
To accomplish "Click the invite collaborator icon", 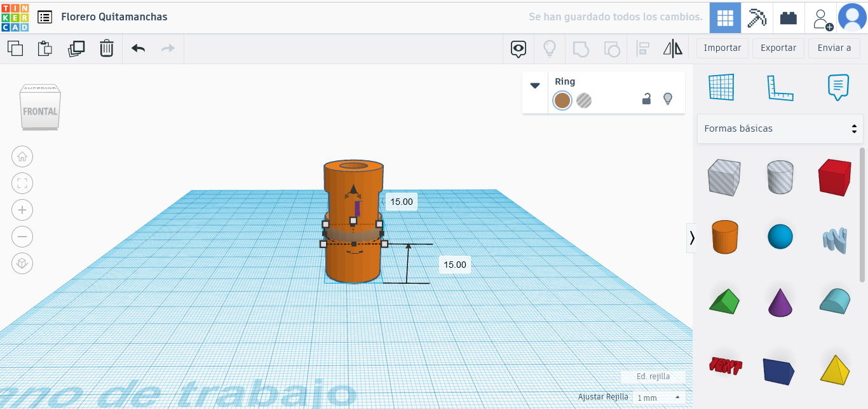I will click(x=822, y=18).
